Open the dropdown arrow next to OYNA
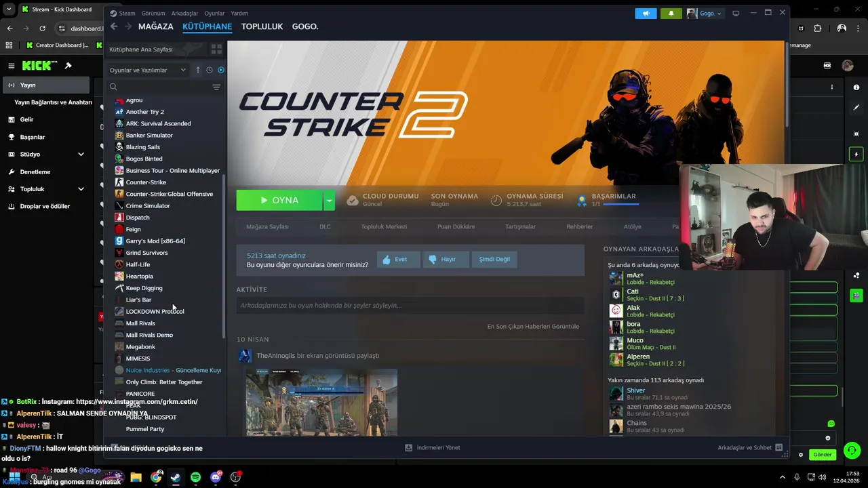The width and height of the screenshot is (868, 488). [x=329, y=201]
